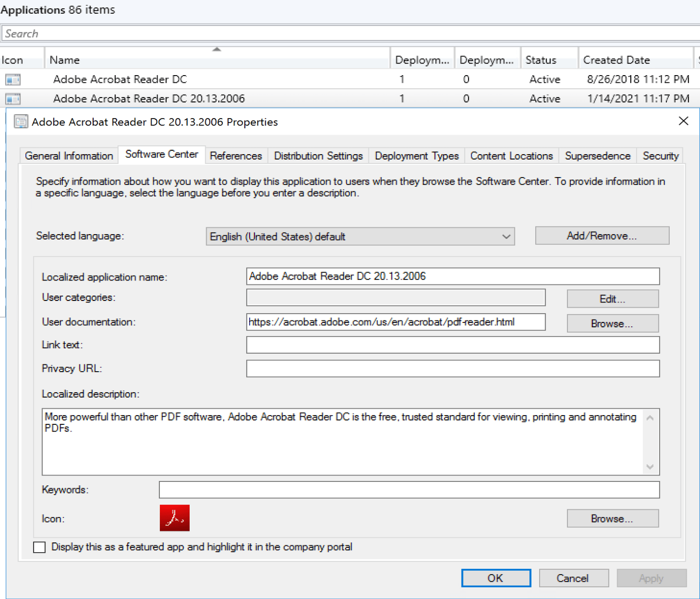Click the Add/Remove button for languages

pos(602,236)
